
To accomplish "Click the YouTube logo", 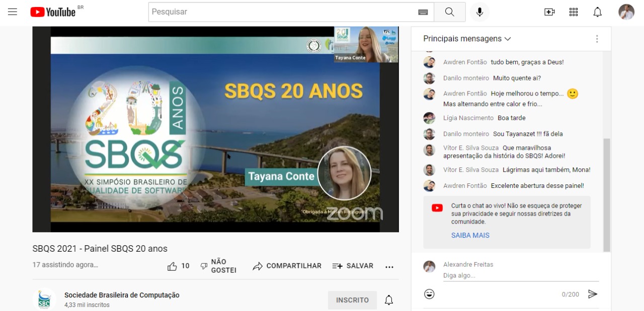I will [53, 12].
